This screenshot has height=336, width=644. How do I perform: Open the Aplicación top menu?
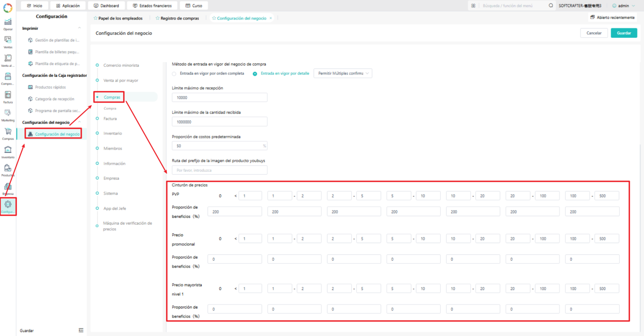point(68,6)
